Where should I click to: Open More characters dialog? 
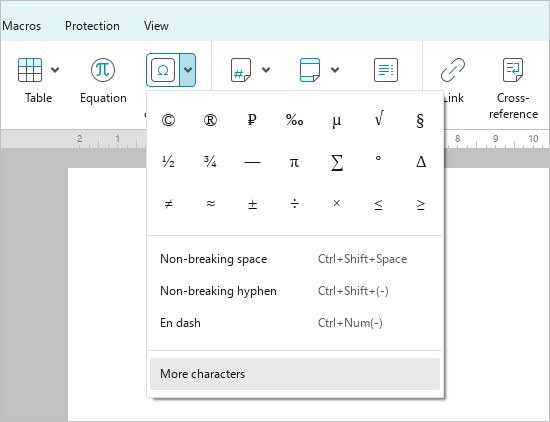[295, 374]
